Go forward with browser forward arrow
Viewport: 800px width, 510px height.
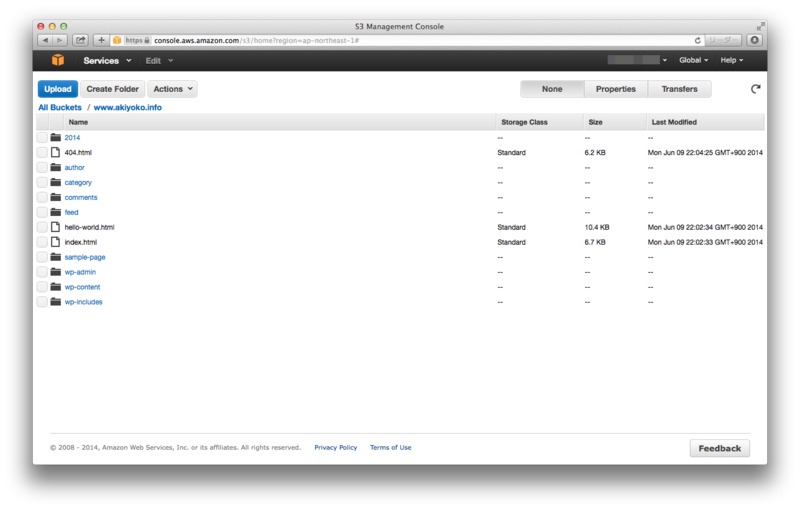point(60,40)
